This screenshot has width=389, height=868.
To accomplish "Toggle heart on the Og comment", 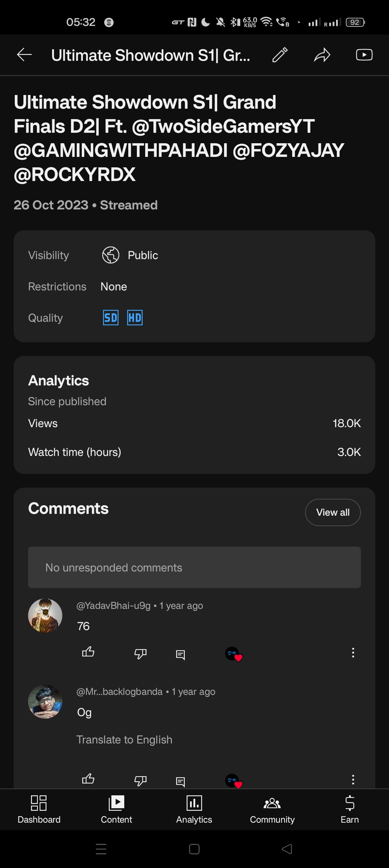I will pos(233,781).
